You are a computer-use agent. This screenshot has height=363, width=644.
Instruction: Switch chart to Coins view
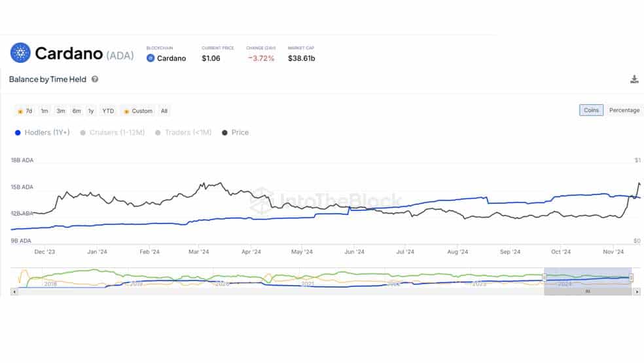pos(591,110)
